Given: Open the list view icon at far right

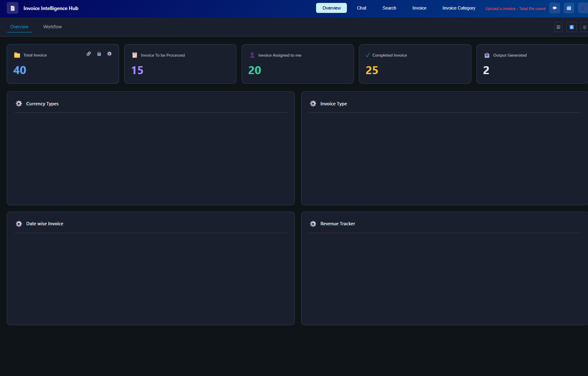Looking at the screenshot, I should pos(585,27).
